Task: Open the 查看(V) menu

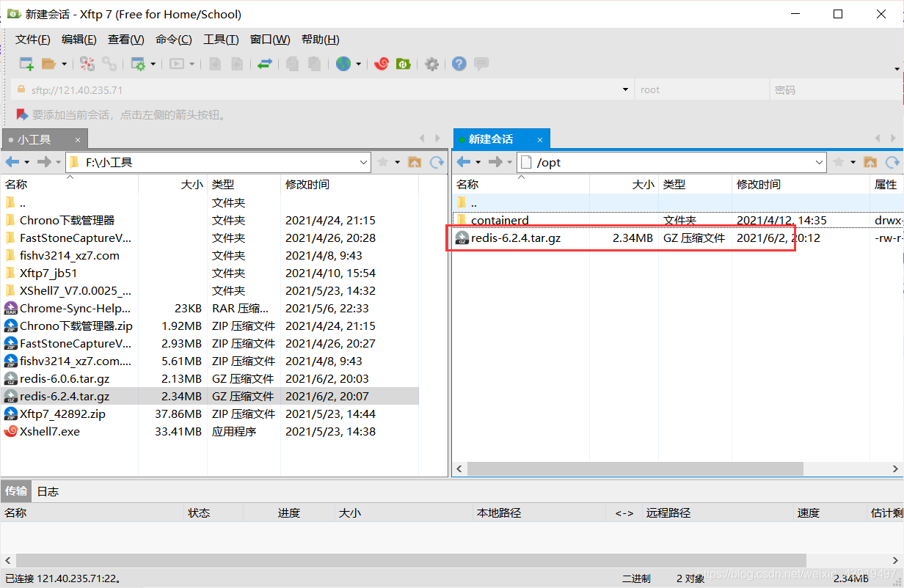Action: pyautogui.click(x=126, y=40)
